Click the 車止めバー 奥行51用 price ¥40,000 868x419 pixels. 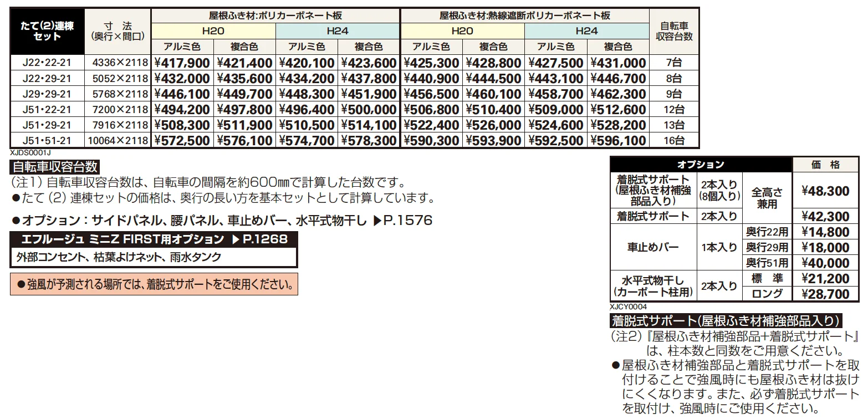(x=825, y=263)
